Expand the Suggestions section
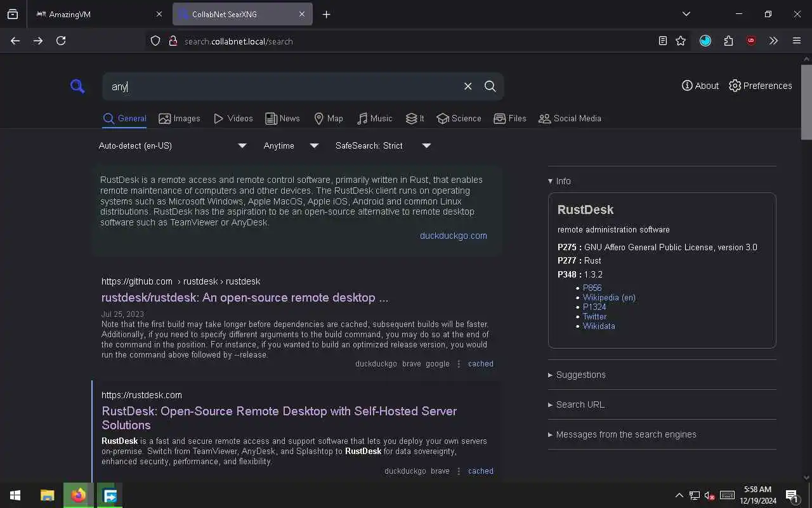 577,375
